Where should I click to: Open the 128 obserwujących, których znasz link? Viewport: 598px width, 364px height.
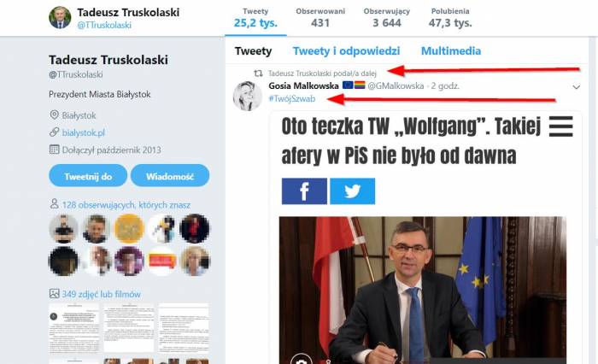tap(126, 205)
